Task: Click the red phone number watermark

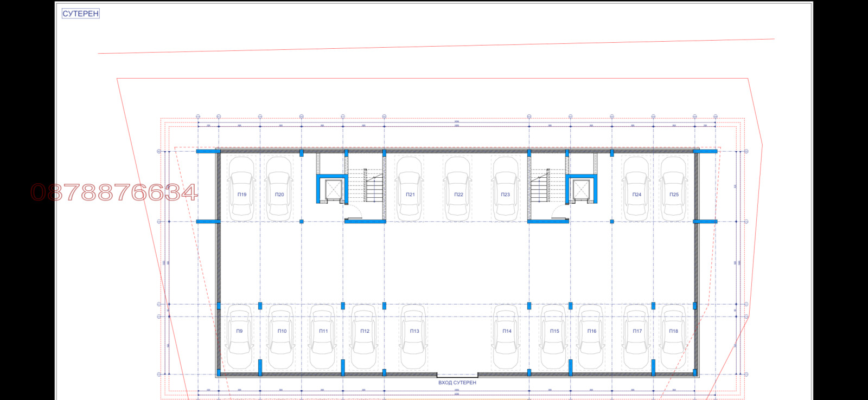Action: (x=114, y=192)
